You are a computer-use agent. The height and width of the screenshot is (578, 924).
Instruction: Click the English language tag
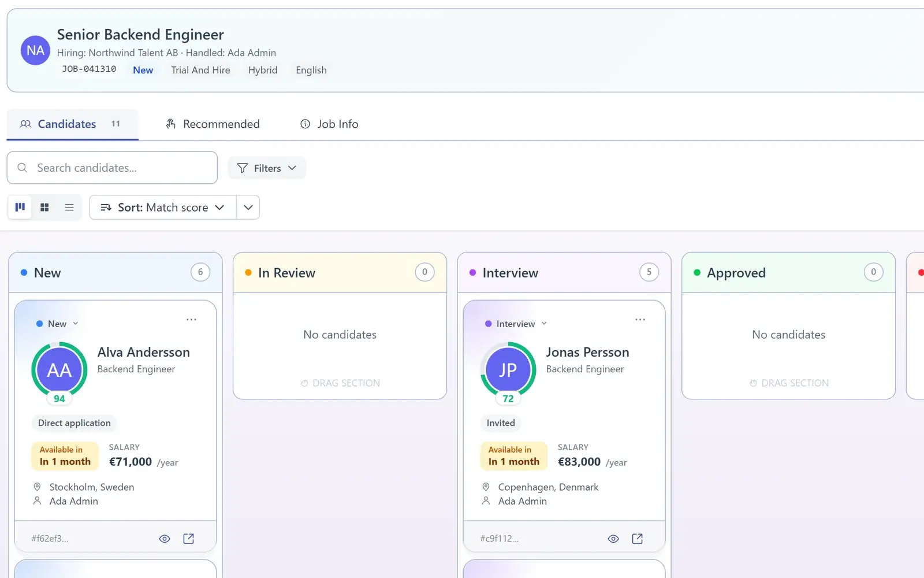[x=311, y=70]
